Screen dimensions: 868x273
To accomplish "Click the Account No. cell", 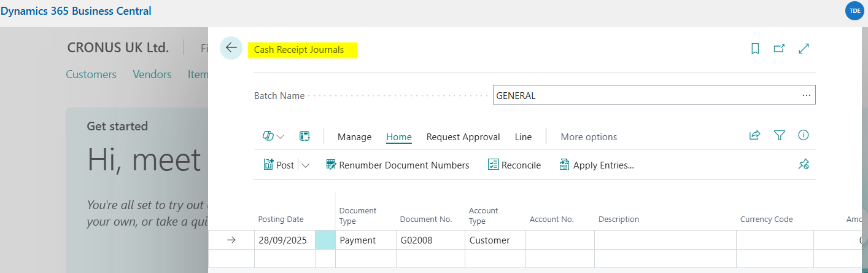I will [559, 240].
